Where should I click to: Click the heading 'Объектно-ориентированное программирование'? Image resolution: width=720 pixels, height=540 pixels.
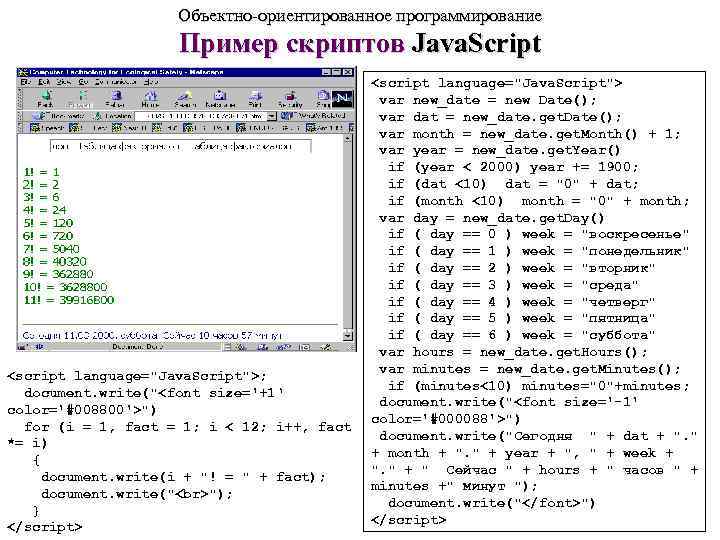click(x=360, y=16)
